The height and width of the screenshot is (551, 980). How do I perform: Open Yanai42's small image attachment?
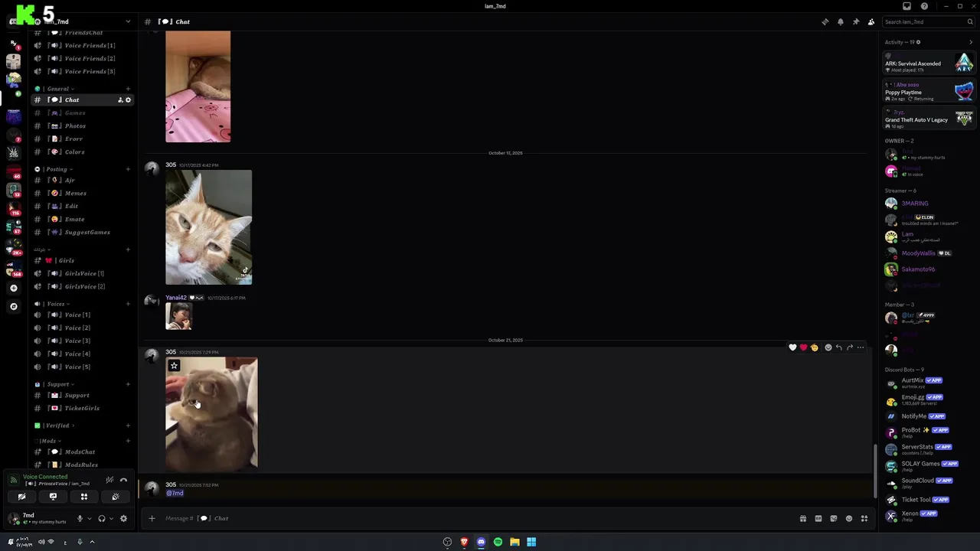(x=179, y=316)
